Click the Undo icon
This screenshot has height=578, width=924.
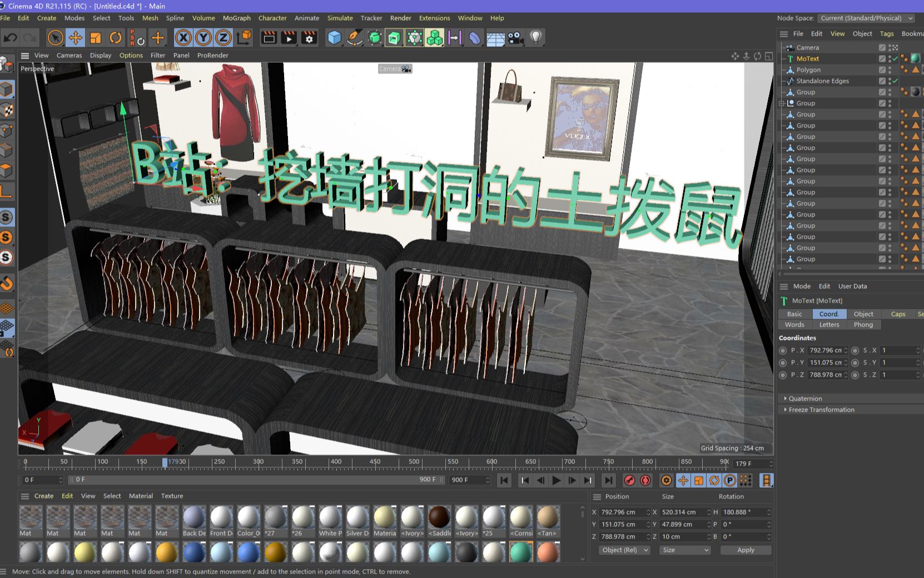(x=10, y=37)
